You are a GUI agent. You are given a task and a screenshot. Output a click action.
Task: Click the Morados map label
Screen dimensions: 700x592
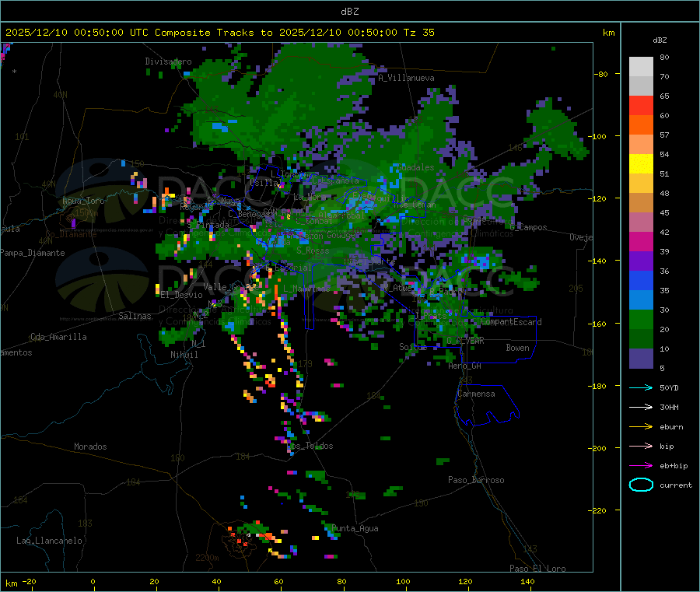point(90,447)
